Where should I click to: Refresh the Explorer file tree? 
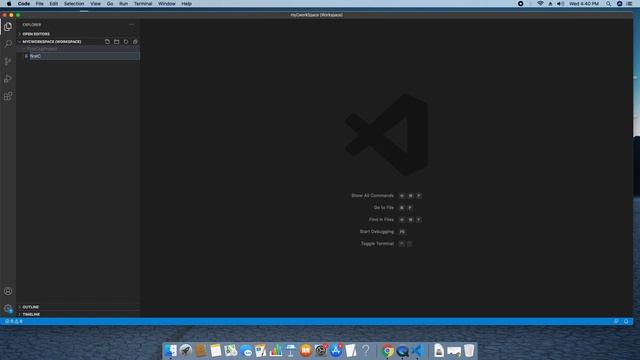(126, 42)
